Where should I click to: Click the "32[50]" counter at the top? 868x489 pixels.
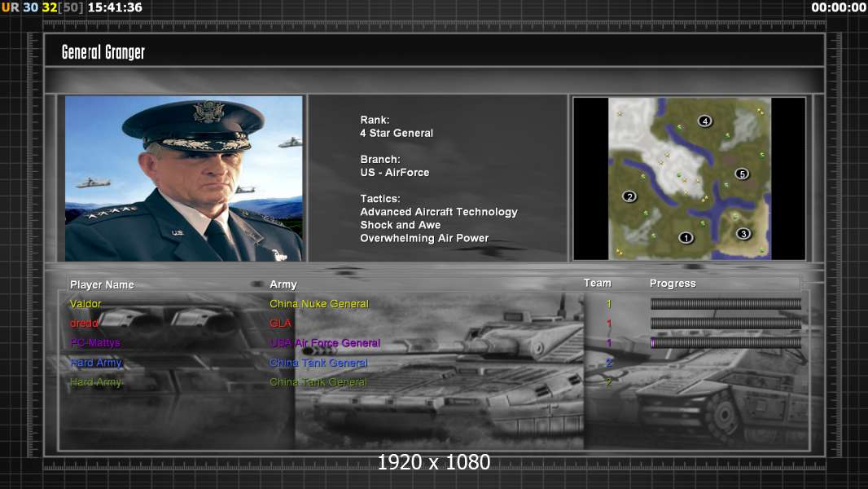point(64,7)
